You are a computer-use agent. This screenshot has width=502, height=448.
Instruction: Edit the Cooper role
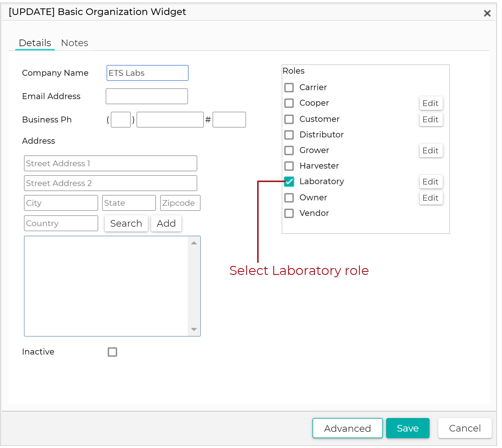[431, 103]
